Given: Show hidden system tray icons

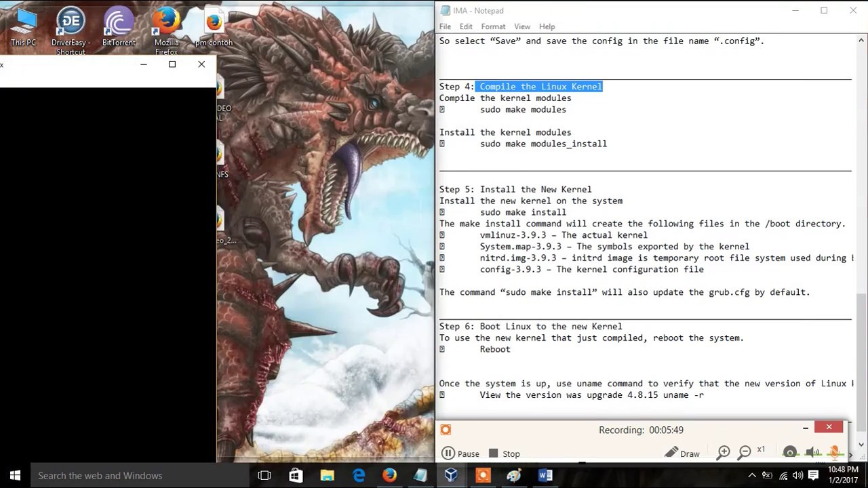Looking at the screenshot, I should tap(751, 475).
